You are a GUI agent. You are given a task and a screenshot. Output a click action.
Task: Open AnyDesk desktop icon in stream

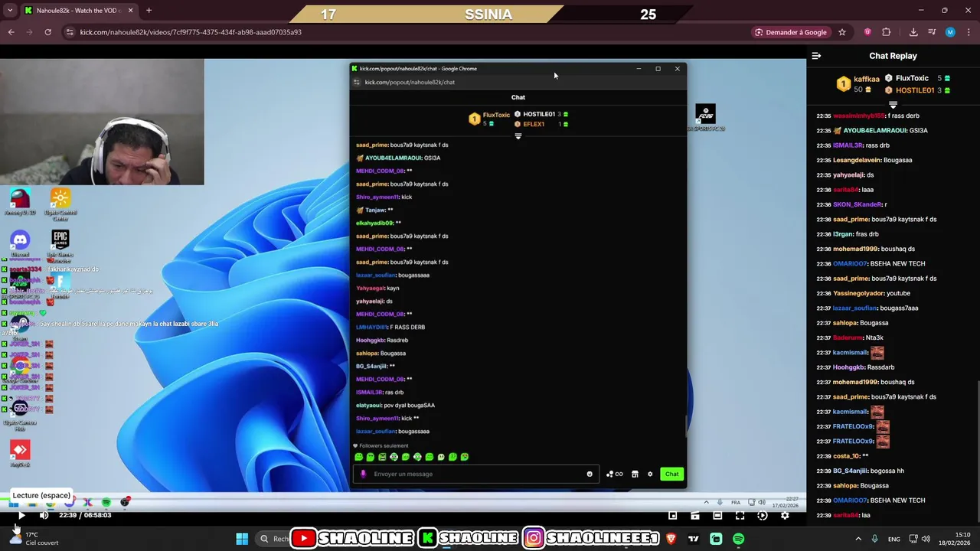point(20,453)
